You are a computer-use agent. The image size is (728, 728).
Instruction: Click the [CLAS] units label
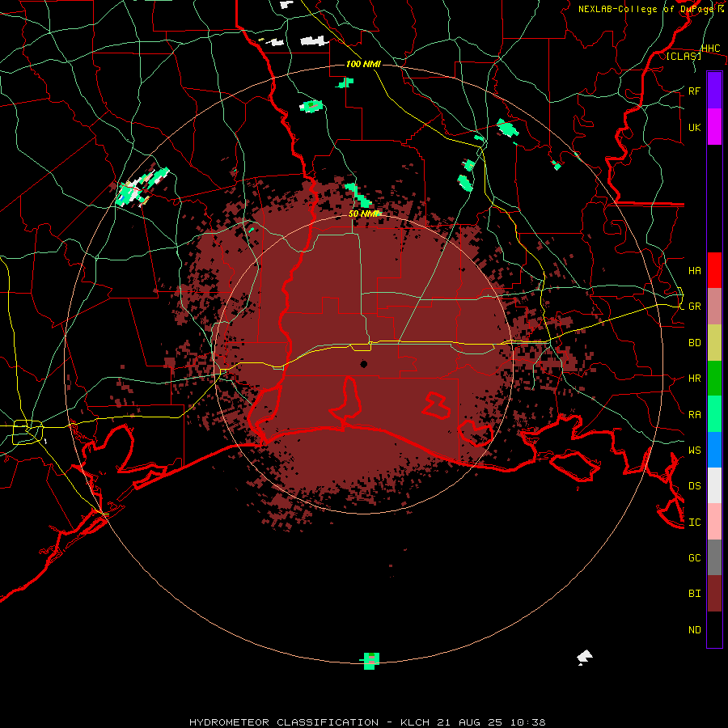[x=684, y=56]
